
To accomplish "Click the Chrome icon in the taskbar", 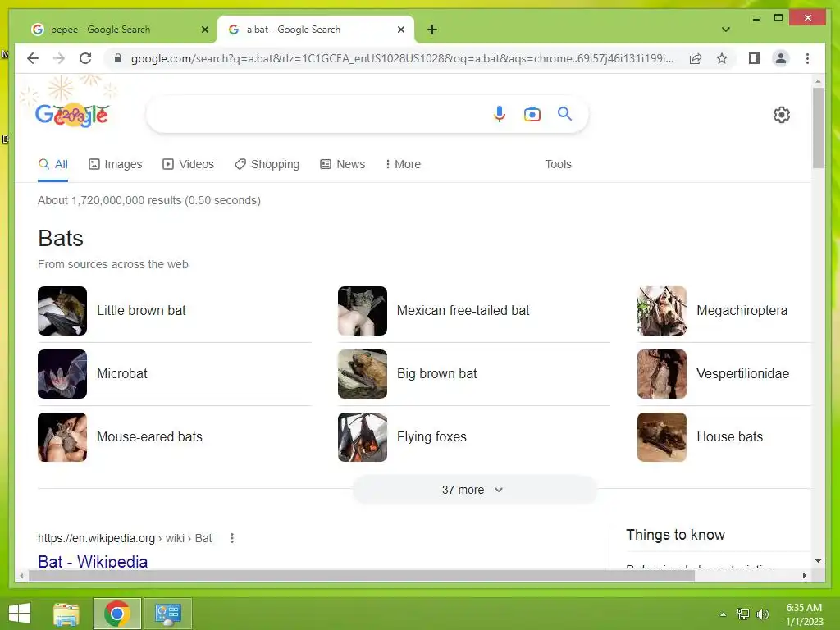I will pyautogui.click(x=116, y=614).
